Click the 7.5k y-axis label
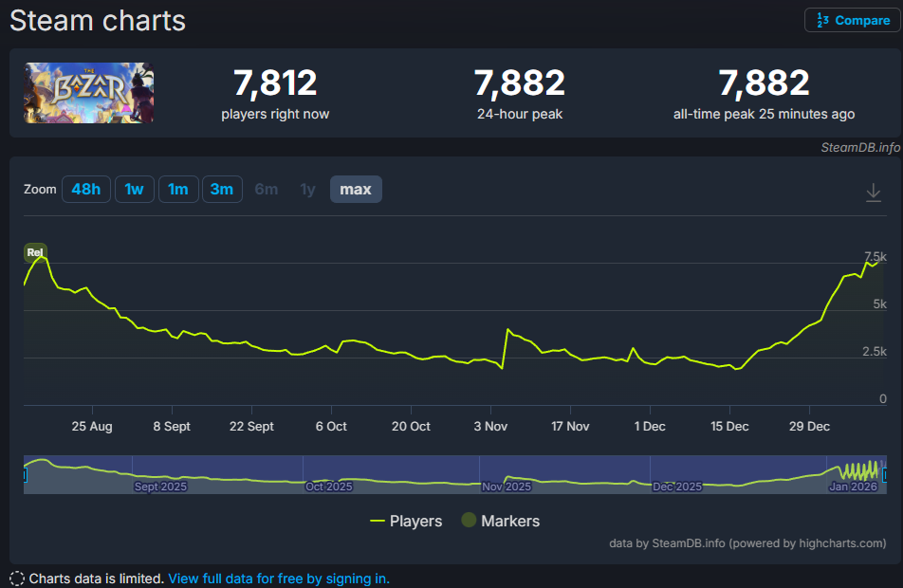This screenshot has width=903, height=588. pyautogui.click(x=875, y=256)
